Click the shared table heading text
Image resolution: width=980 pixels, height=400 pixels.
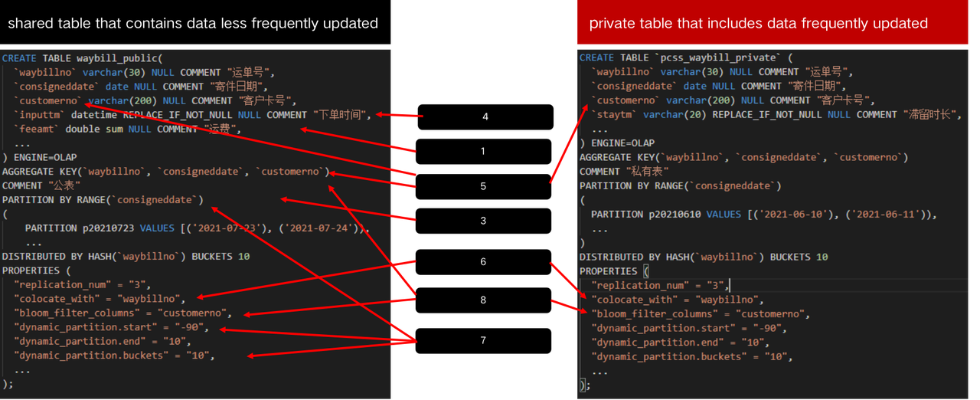[193, 23]
